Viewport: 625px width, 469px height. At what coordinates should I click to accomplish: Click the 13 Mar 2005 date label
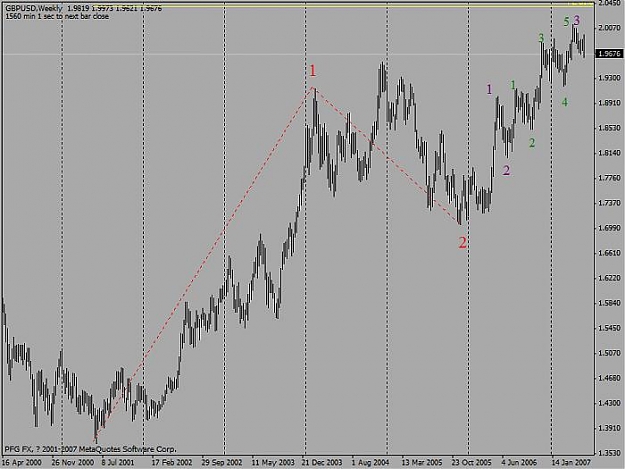pyautogui.click(x=422, y=463)
